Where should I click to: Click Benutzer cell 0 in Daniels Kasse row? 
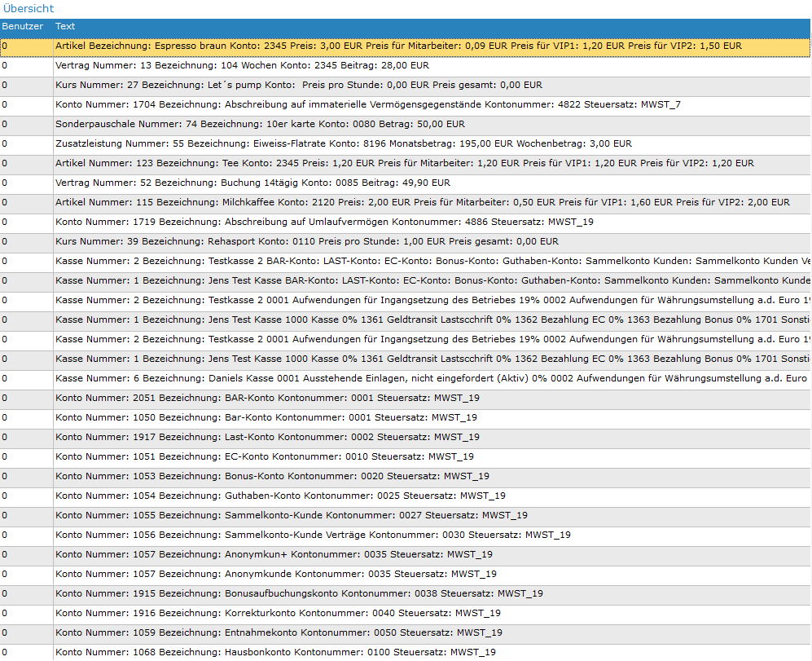click(26, 378)
